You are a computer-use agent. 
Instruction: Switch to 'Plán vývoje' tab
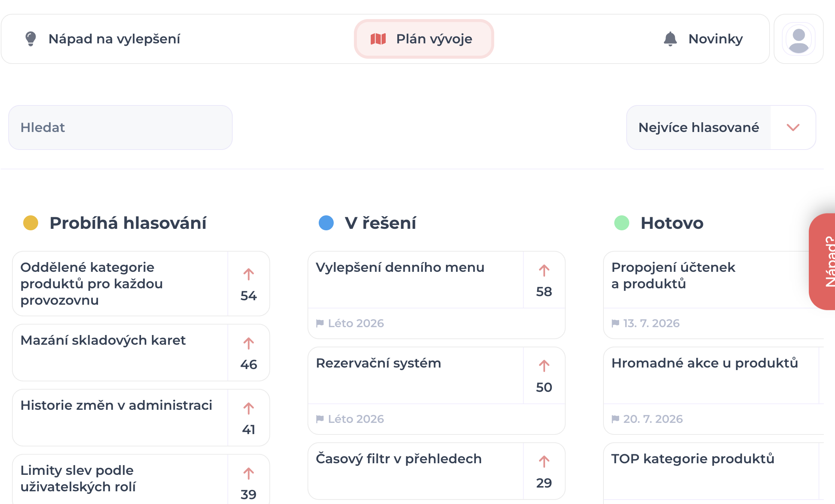[x=424, y=39]
